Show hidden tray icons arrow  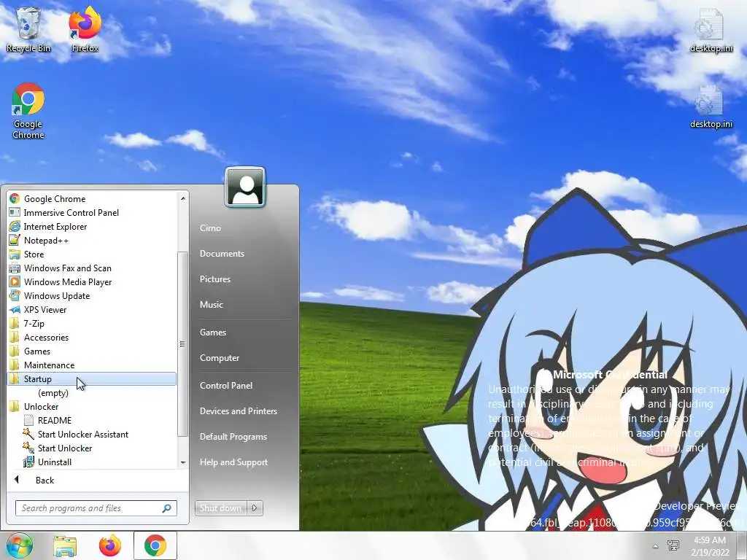click(x=656, y=546)
